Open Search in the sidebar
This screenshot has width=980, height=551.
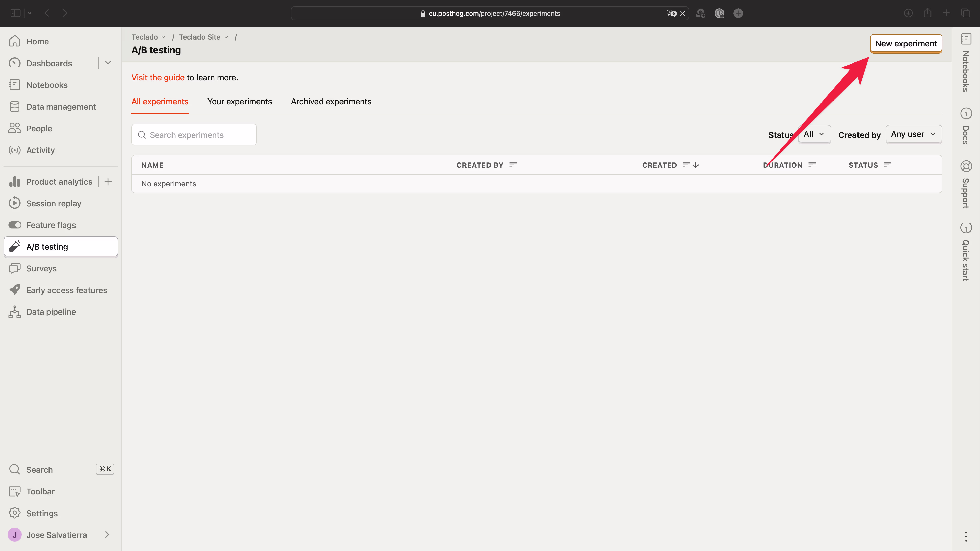(x=61, y=470)
